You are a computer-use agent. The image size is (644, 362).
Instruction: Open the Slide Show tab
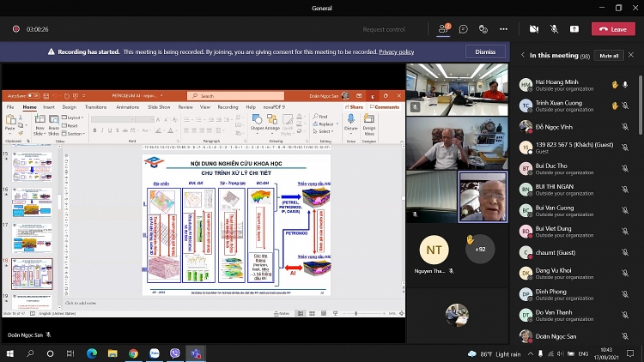(x=159, y=107)
